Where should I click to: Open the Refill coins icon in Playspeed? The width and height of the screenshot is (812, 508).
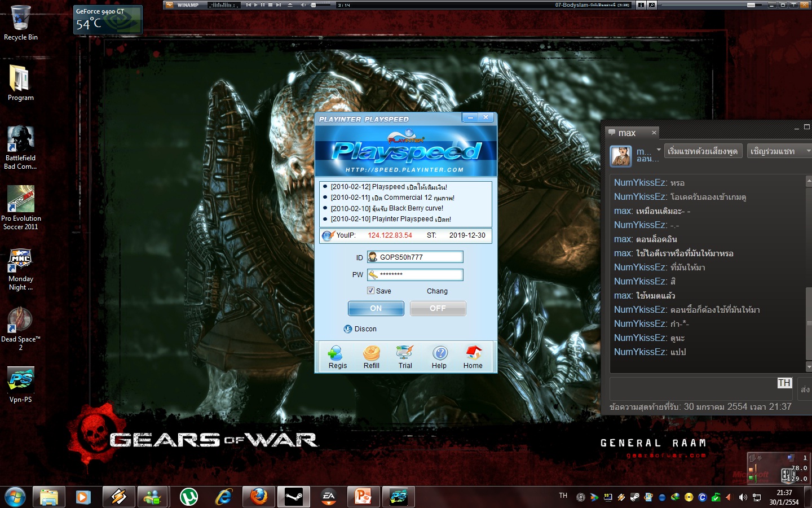pos(371,357)
